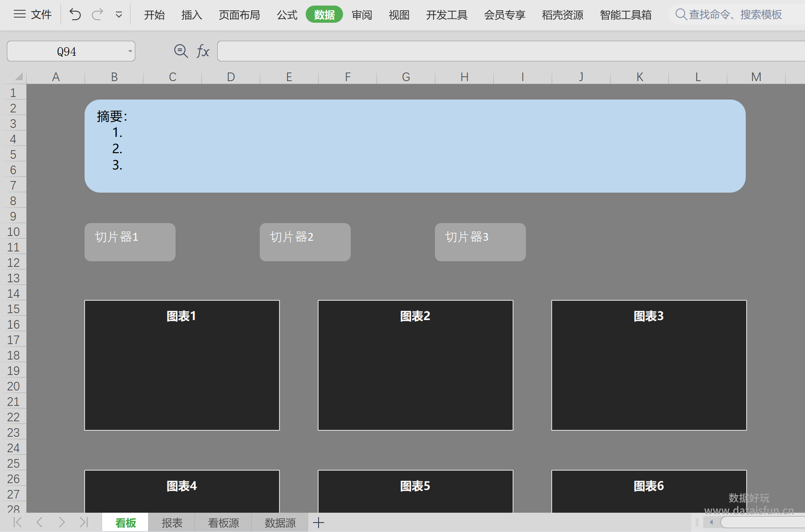
Task: Select the 图表5 chart box
Action: pyautogui.click(x=416, y=491)
